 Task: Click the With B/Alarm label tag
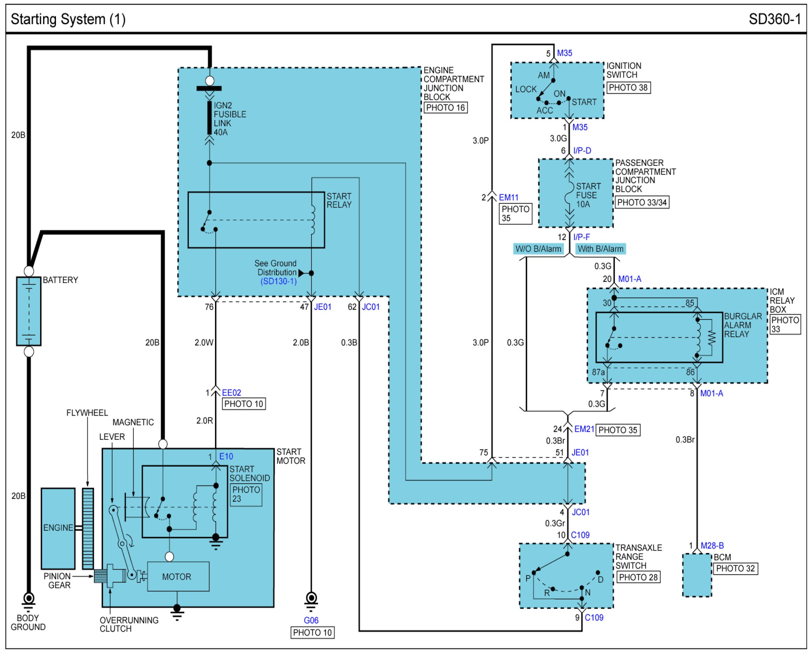click(x=600, y=249)
